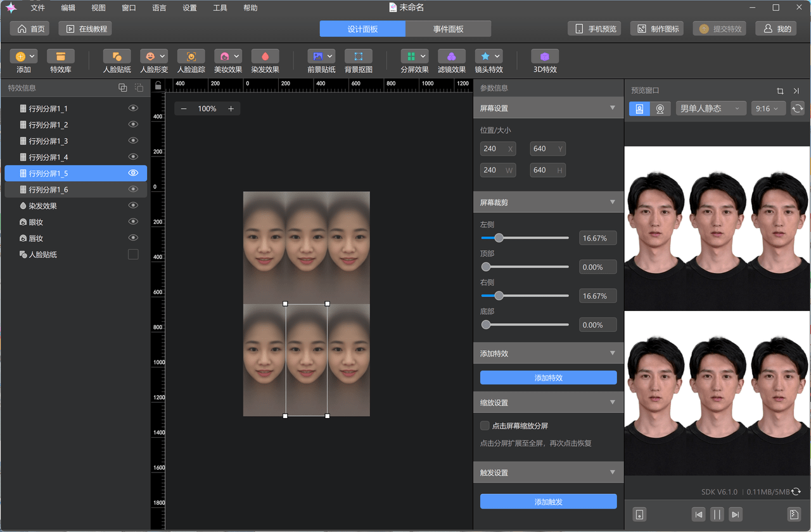The height and width of the screenshot is (532, 811).
Task: Click the 人脸追踪 face tracking icon
Action: (191, 57)
